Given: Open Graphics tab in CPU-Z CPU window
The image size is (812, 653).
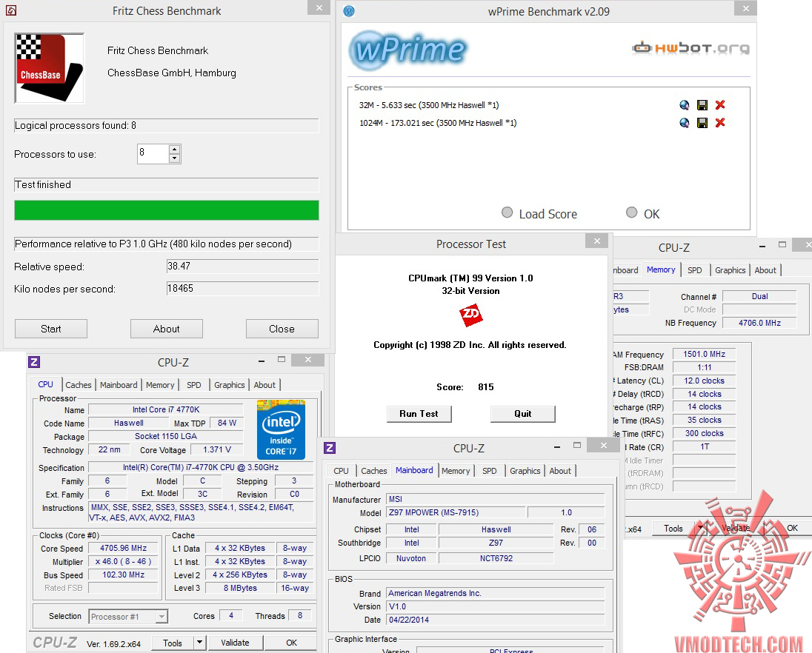Looking at the screenshot, I should 230,384.
